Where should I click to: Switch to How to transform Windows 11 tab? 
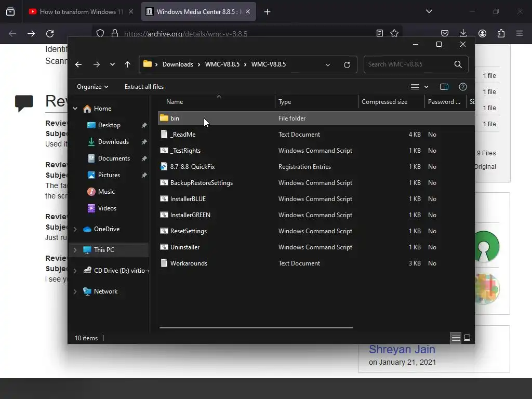(x=81, y=12)
